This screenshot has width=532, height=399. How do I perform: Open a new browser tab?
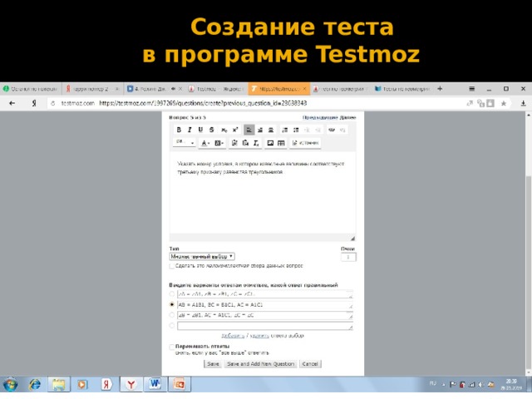pos(440,89)
